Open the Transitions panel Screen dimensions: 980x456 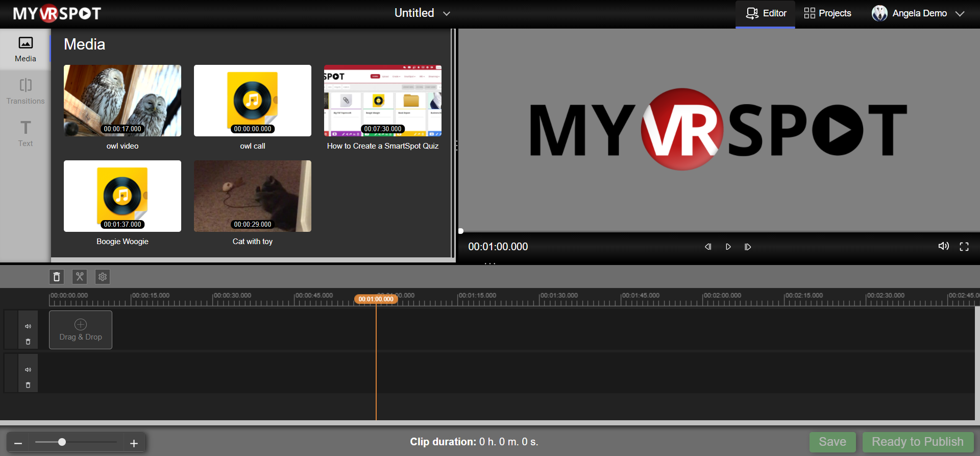26,92
